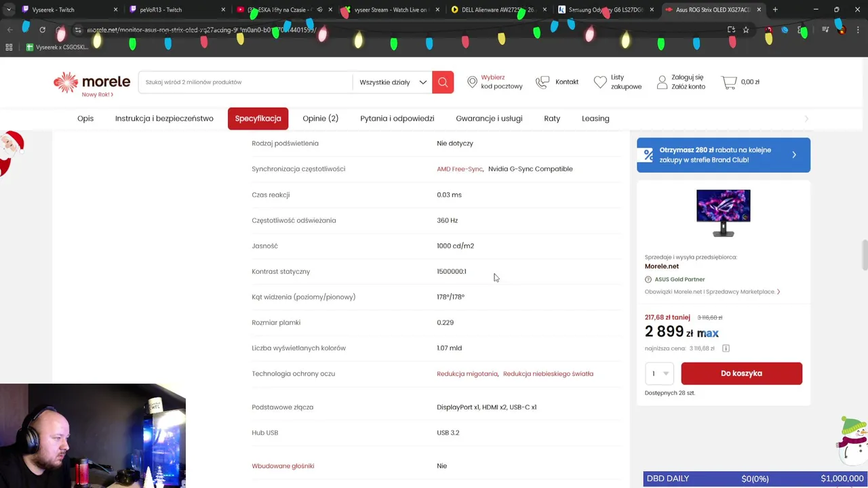Click the location pin postal code icon
868x488 pixels.
(x=473, y=82)
